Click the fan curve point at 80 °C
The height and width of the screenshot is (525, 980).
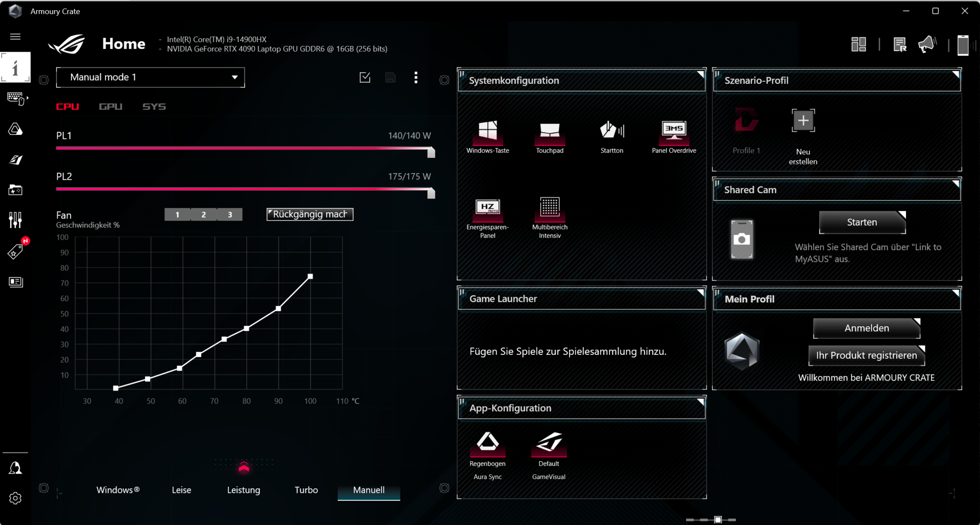point(247,328)
